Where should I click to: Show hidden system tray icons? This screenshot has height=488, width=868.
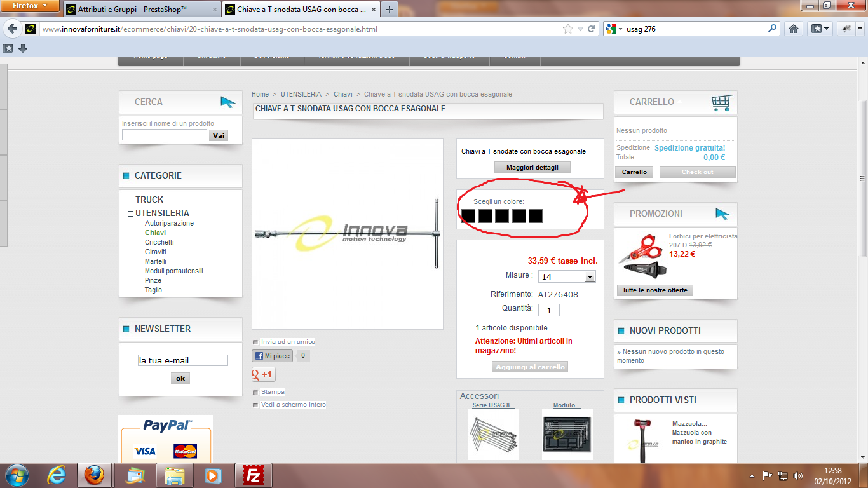[753, 475]
